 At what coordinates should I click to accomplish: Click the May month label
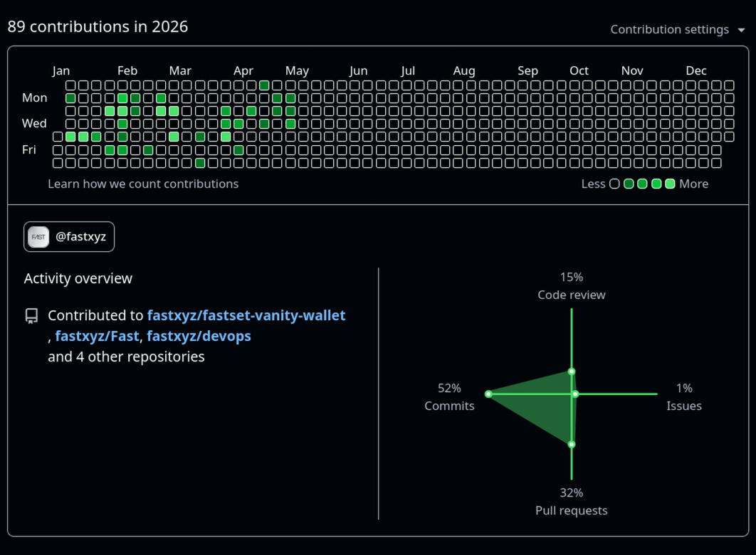[297, 71]
